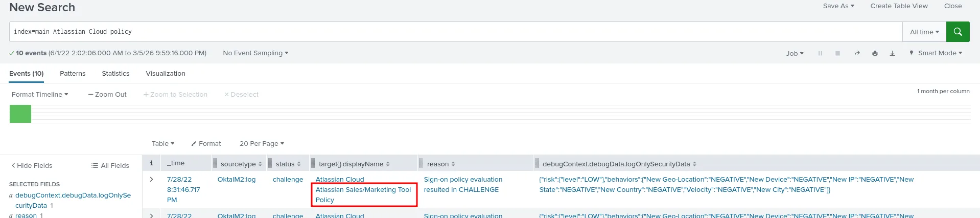980x218 pixels.
Task: Open the Job menu
Action: pos(795,53)
